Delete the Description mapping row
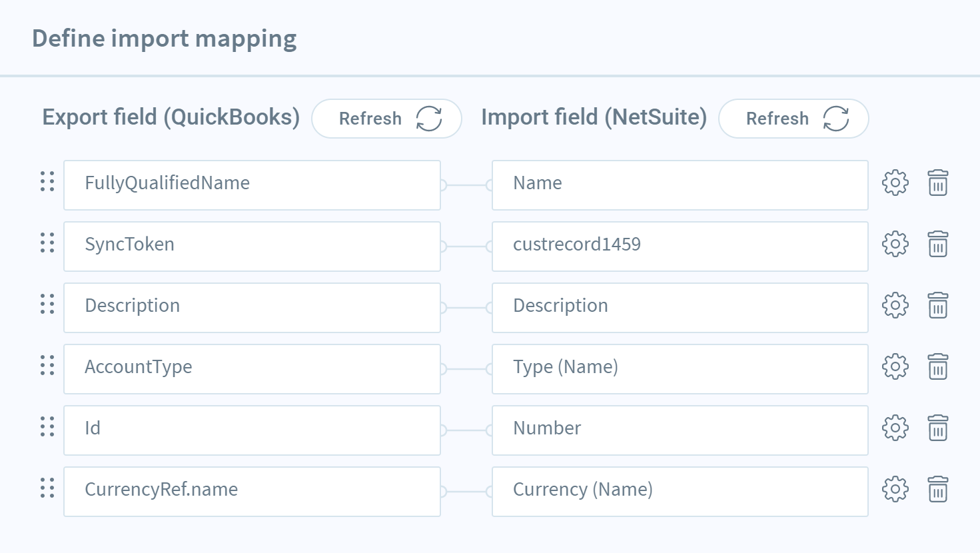Image resolution: width=980 pixels, height=553 pixels. pyautogui.click(x=938, y=305)
